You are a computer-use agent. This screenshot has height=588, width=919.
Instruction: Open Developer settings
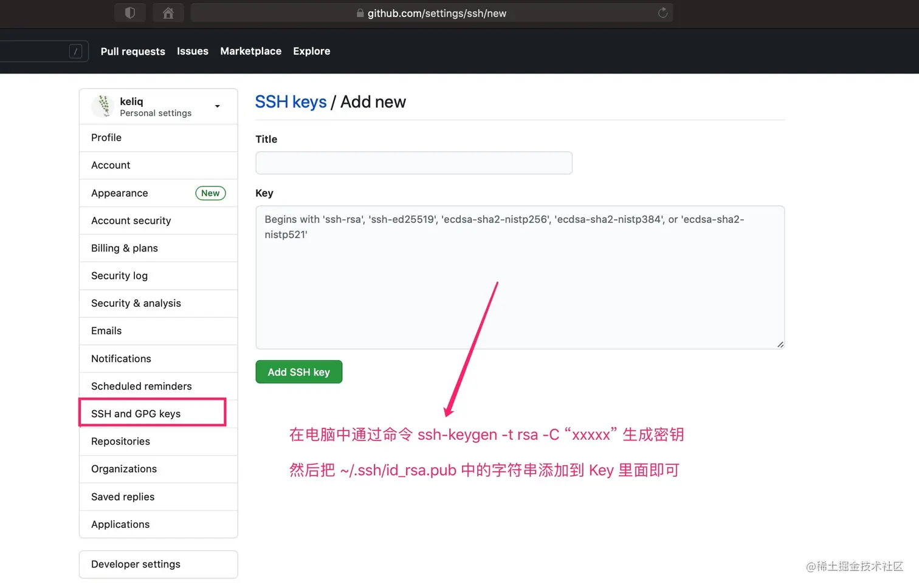click(x=136, y=564)
